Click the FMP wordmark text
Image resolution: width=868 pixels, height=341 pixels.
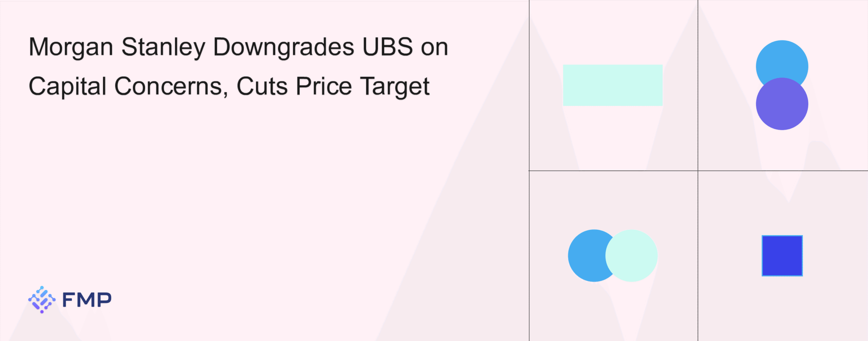point(87,300)
